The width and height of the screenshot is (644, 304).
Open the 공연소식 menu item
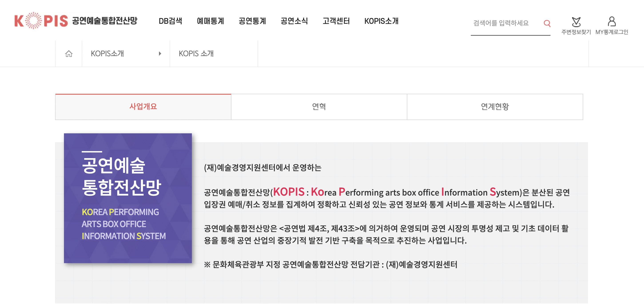pos(294,21)
